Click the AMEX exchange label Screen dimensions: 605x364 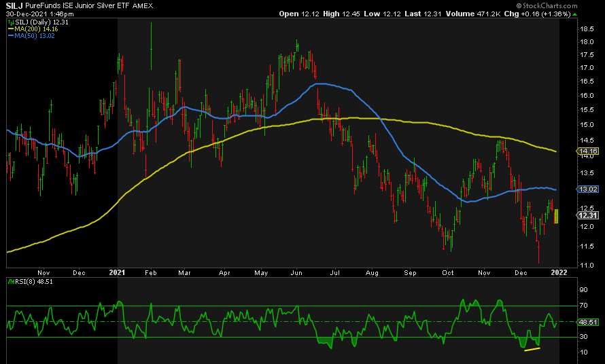(x=143, y=6)
